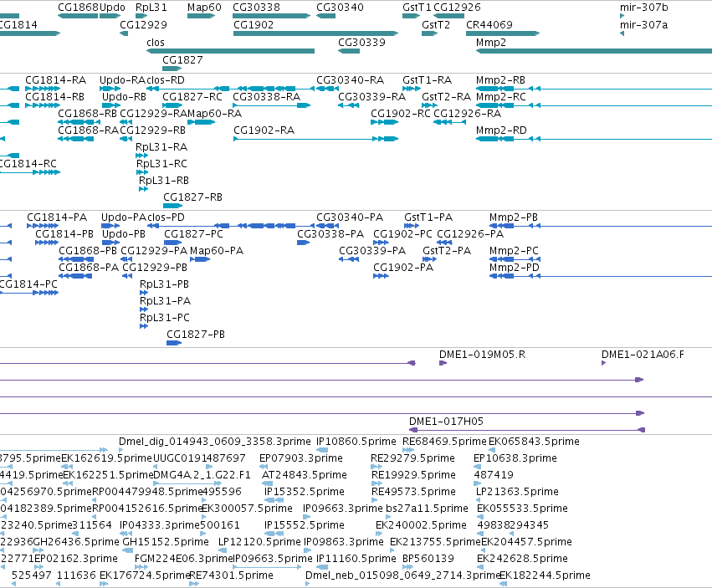Click the EK065843.5prime EST label
This screenshot has height=588, width=712.
[x=534, y=442]
